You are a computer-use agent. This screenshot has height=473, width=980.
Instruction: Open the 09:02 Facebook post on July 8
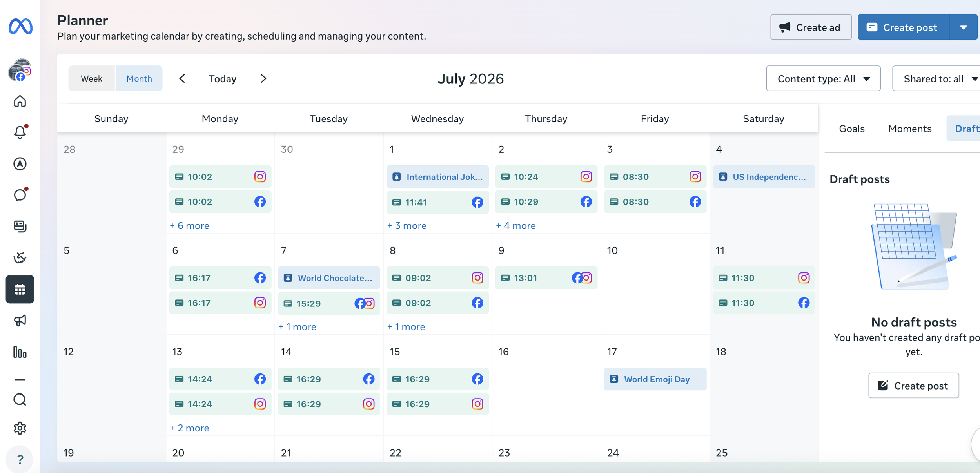pyautogui.click(x=437, y=303)
